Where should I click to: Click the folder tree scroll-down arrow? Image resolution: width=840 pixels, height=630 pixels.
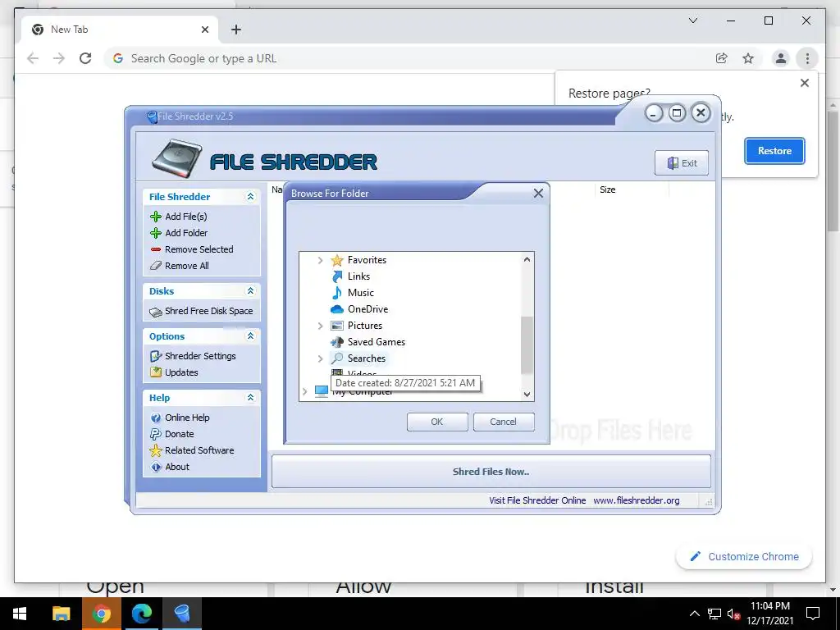[527, 395]
